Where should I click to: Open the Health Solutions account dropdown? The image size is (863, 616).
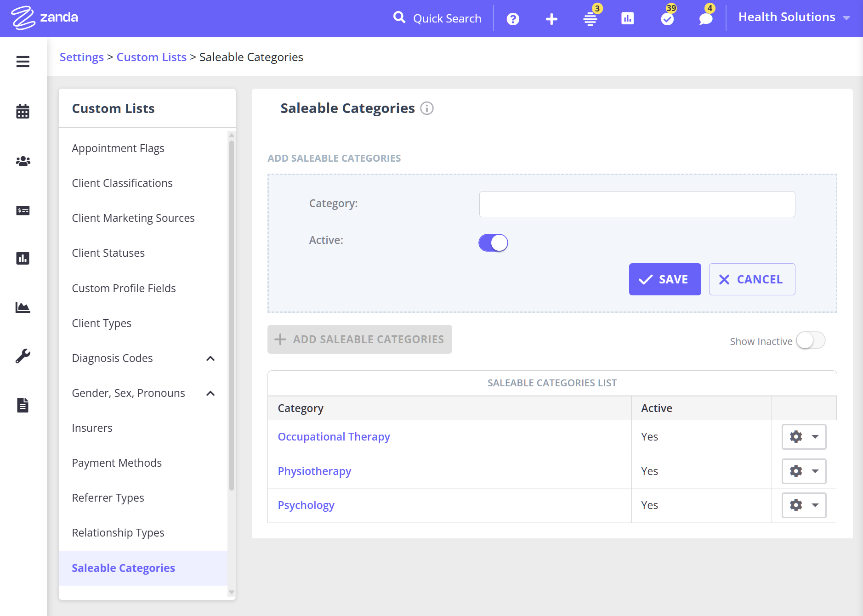[x=794, y=17]
